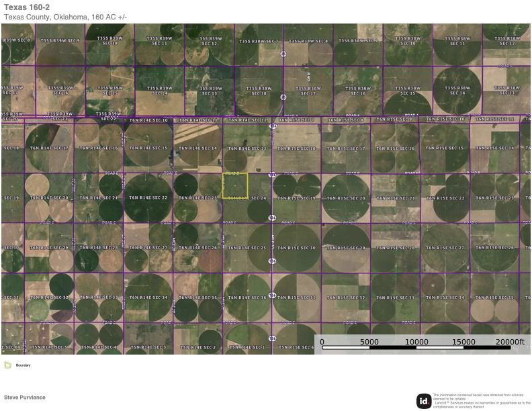Click the Land id logo

click(x=423, y=400)
